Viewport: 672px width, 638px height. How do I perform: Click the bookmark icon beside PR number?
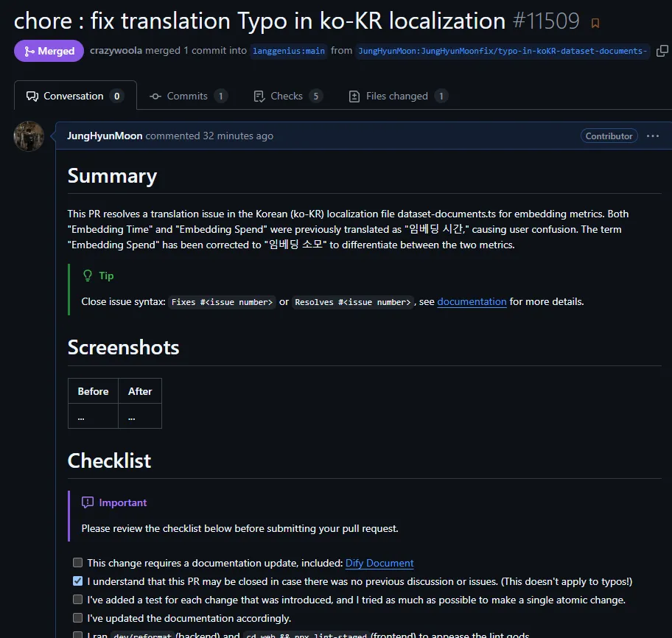[x=595, y=23]
